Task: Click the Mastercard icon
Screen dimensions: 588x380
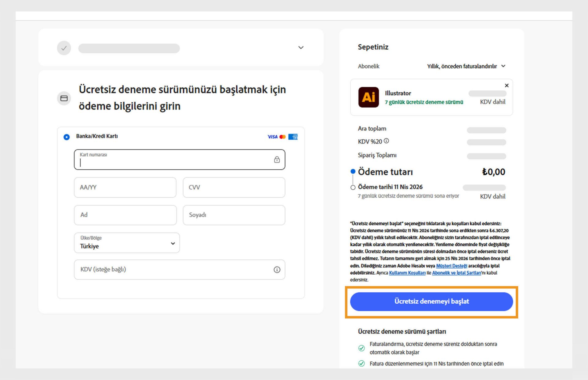Action: click(x=283, y=137)
